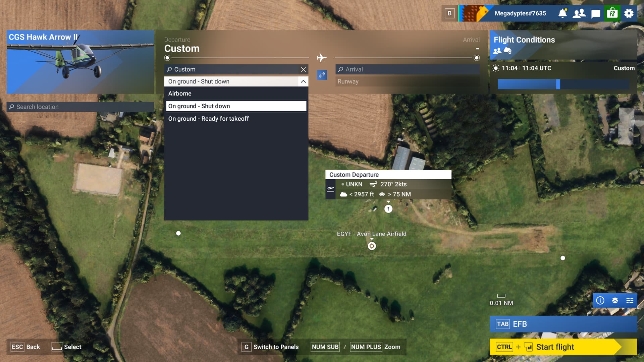Collapse the On ground - Shut down dropdown

point(303,81)
